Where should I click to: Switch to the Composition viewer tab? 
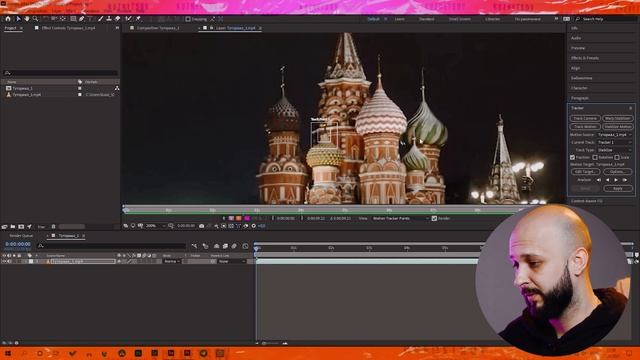click(x=158, y=28)
